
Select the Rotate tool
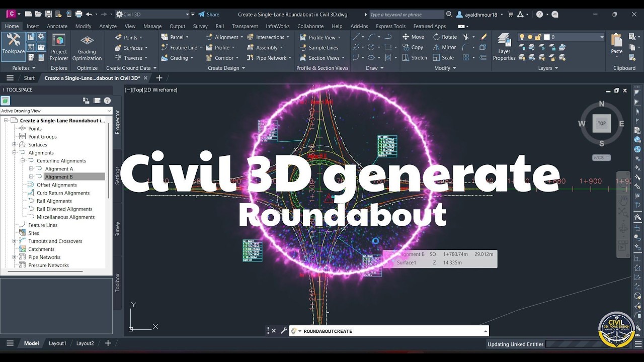(x=445, y=37)
